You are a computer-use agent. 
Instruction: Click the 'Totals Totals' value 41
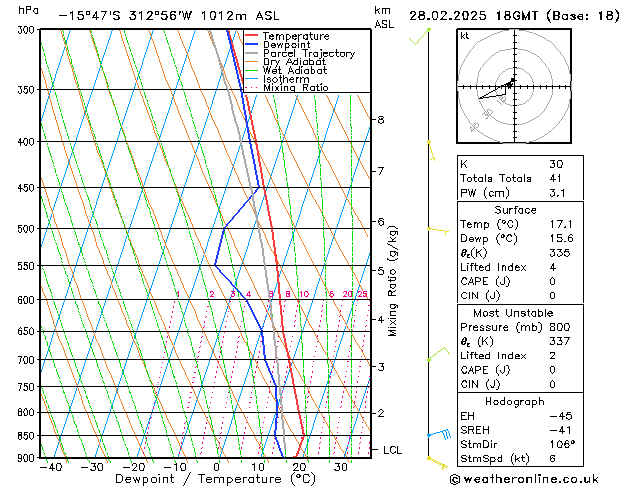coord(556,178)
